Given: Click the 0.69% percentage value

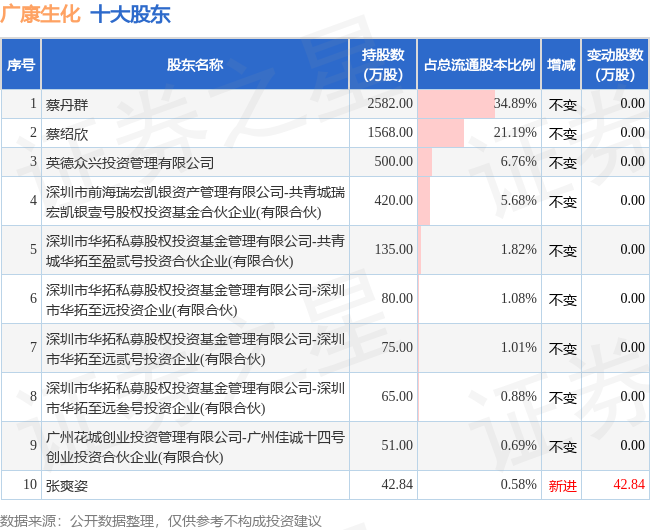Looking at the screenshot, I should coord(519,445).
